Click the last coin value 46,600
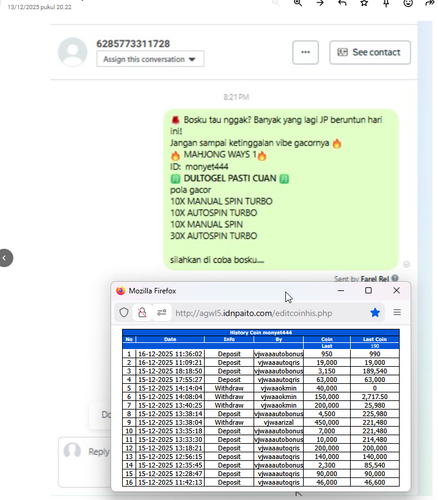The image size is (438, 500). tap(375, 482)
